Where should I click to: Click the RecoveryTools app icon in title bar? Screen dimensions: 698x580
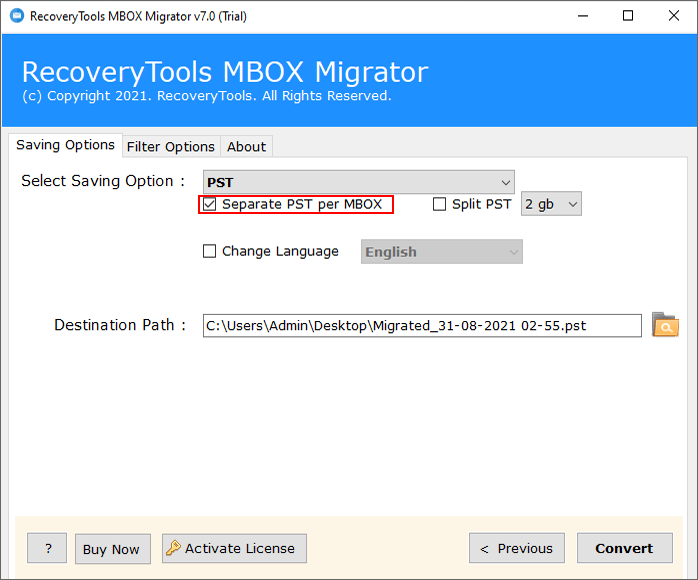click(17, 16)
